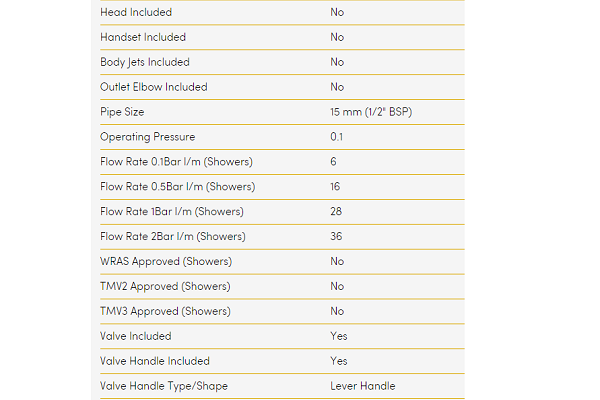Click the "Flow Rate 0.5Bar l/m (Showers)" label
This screenshot has height=400, width=600.
click(x=177, y=187)
